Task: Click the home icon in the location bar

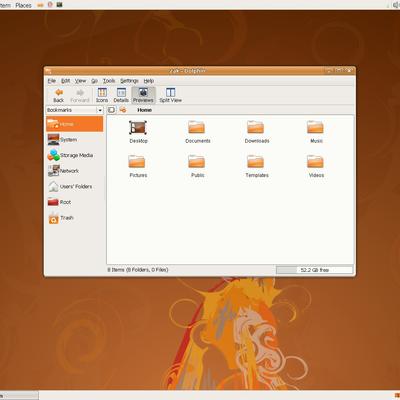Action: [123, 110]
